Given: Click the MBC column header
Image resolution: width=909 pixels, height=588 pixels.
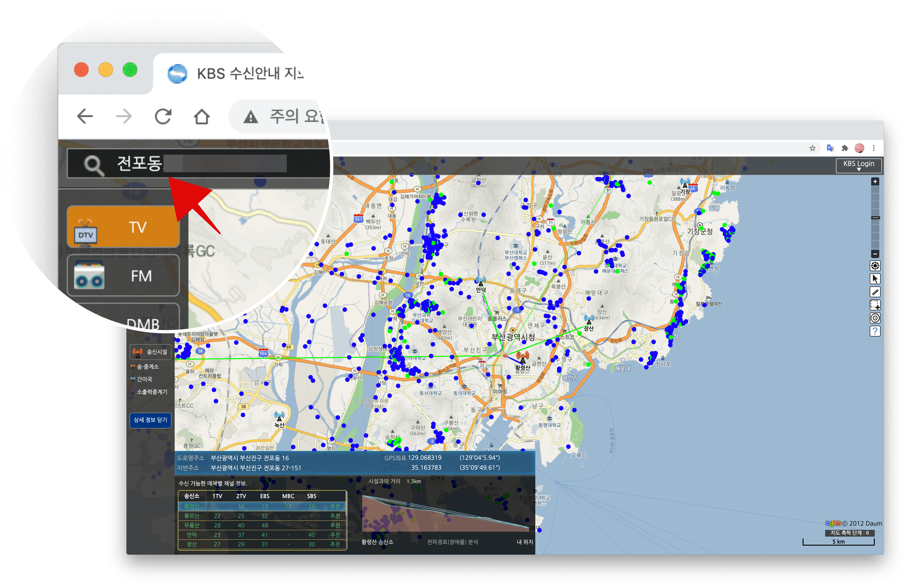Looking at the screenshot, I should click(288, 496).
